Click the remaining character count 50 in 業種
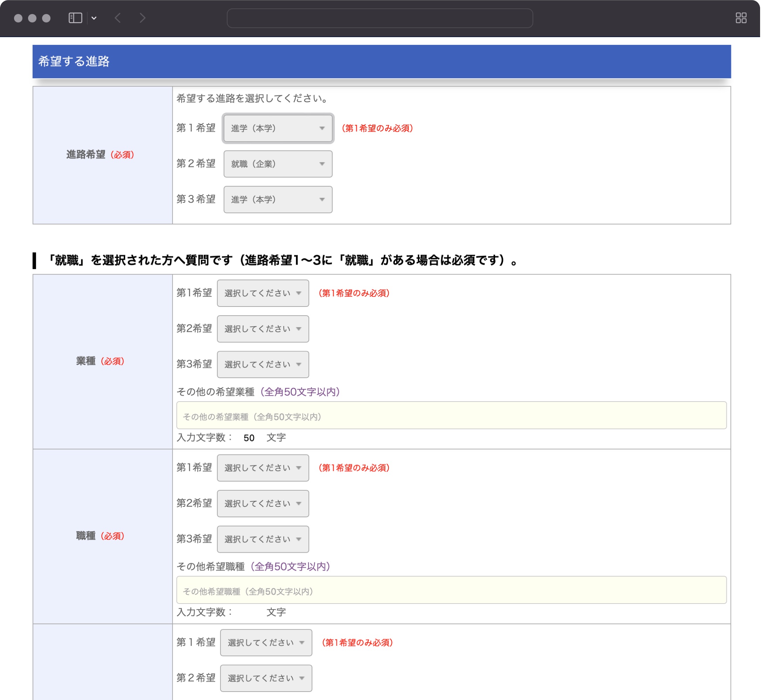Viewport: 765px width, 700px height. click(x=249, y=438)
